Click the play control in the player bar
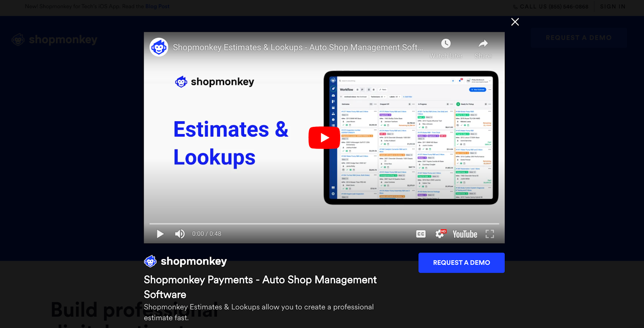644x328 pixels. coord(160,234)
